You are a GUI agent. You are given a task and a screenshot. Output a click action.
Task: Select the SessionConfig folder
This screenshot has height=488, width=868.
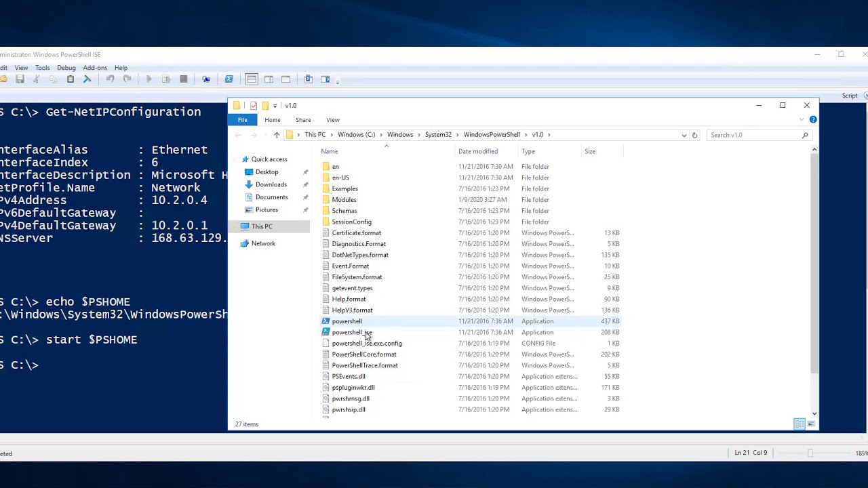(x=351, y=222)
